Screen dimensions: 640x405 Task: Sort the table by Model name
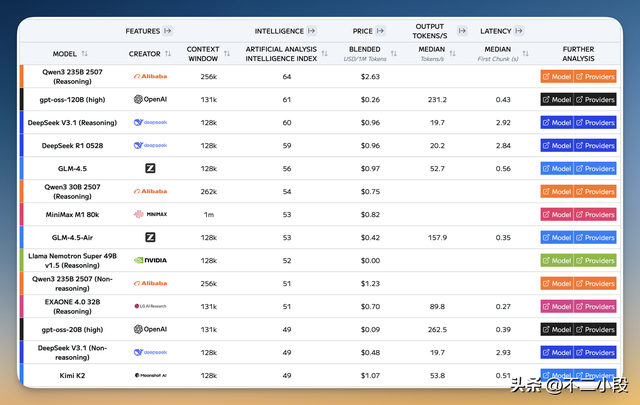[x=84, y=53]
